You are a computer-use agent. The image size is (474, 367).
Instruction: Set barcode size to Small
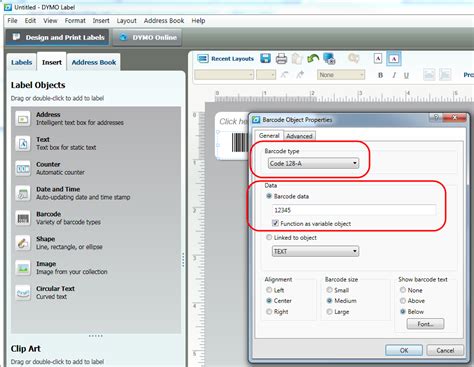[x=329, y=290]
